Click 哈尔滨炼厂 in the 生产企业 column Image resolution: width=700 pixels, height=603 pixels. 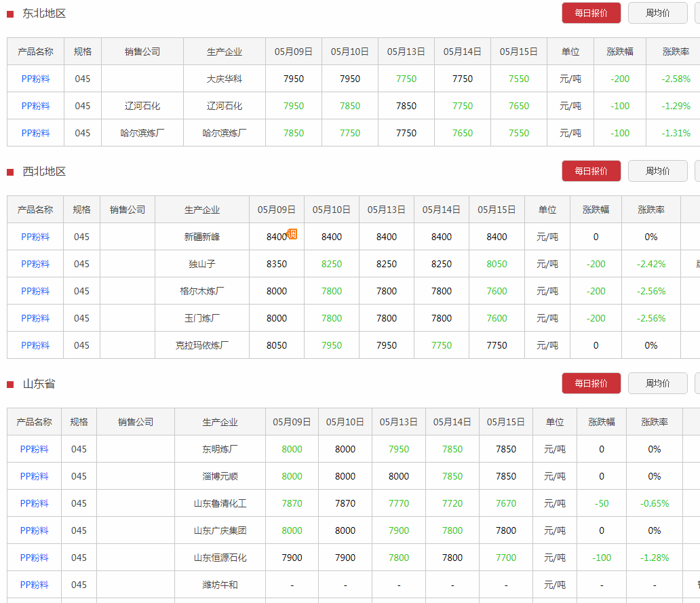click(225, 134)
